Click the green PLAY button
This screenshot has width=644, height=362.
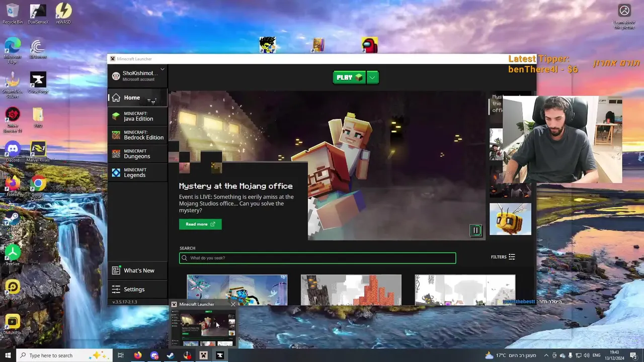pos(349,77)
